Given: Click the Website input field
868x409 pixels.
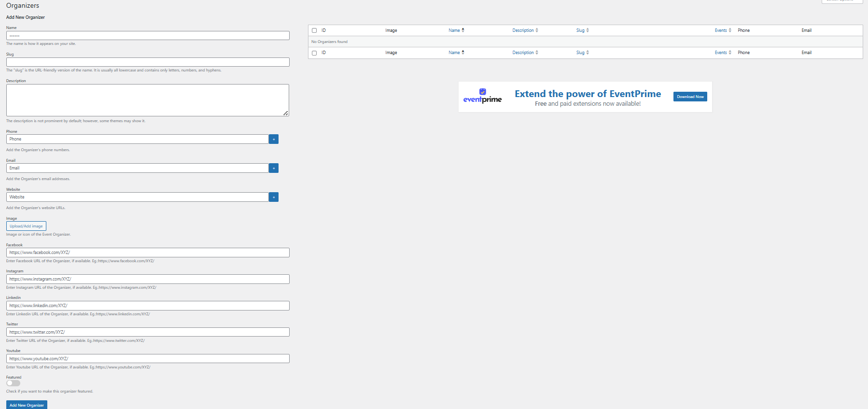Looking at the screenshot, I should point(138,197).
